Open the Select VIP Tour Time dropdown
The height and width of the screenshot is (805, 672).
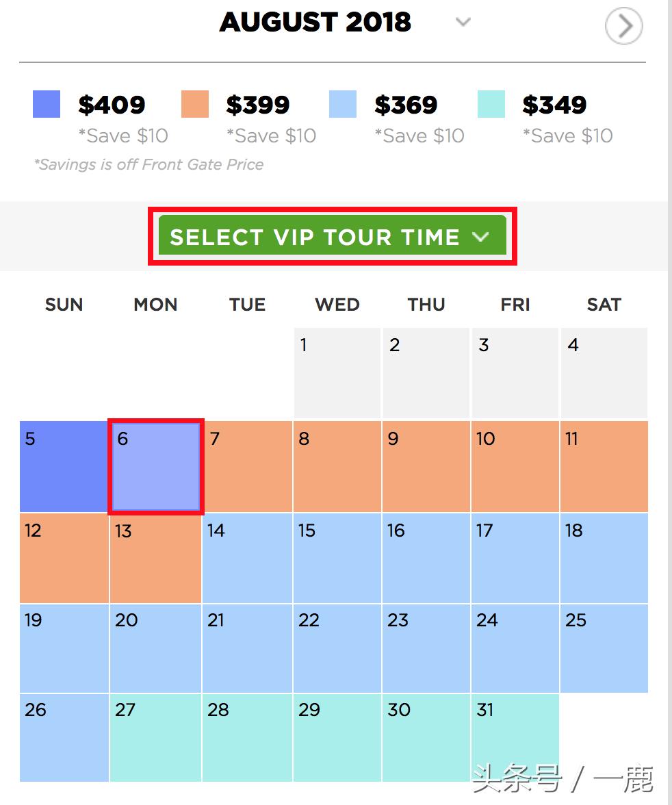click(x=333, y=237)
